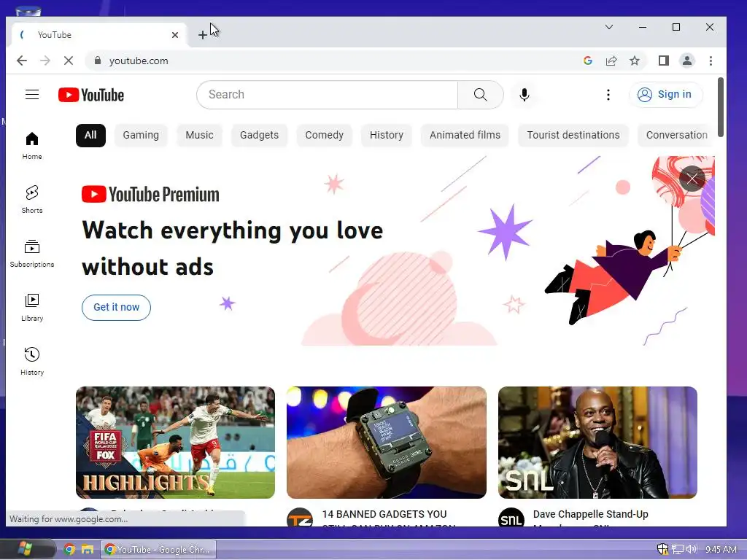Share this page icon in address bar

[x=611, y=61]
